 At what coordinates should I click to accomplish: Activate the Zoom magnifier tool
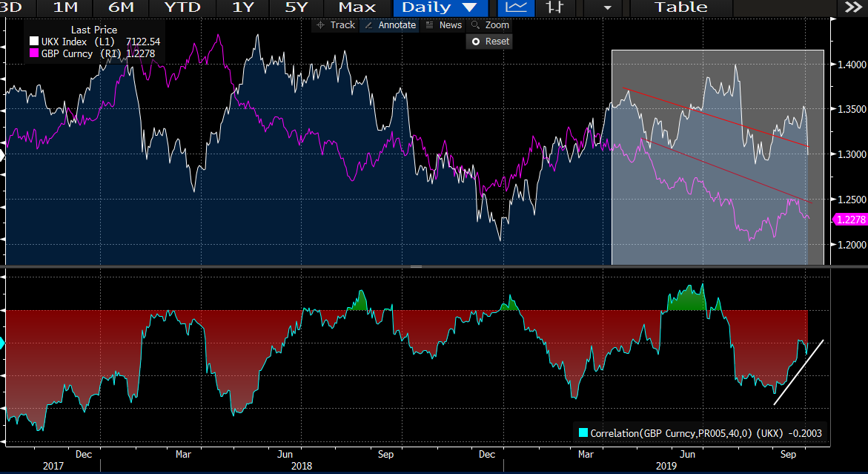point(491,25)
